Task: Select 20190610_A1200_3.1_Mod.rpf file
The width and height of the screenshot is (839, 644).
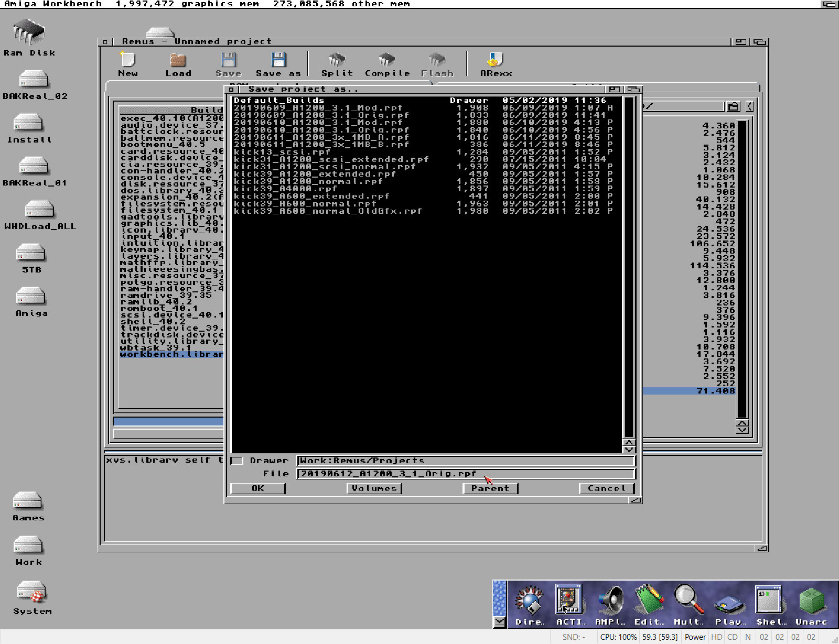Action: tap(426, 122)
